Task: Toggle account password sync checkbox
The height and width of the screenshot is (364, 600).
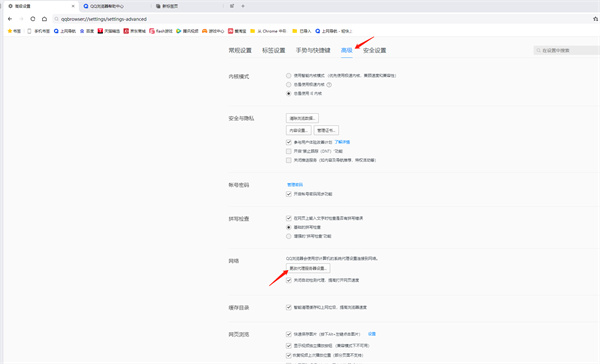Action: (289, 194)
